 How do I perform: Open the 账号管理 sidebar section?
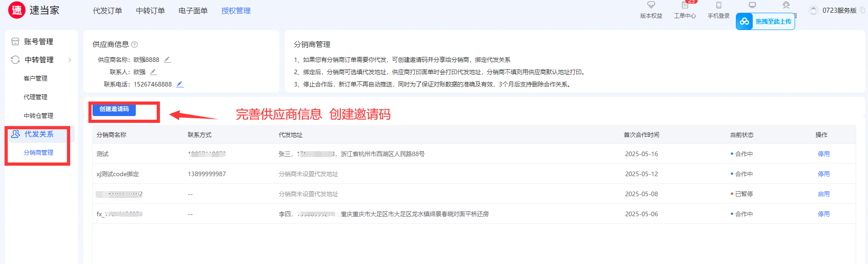[38, 42]
